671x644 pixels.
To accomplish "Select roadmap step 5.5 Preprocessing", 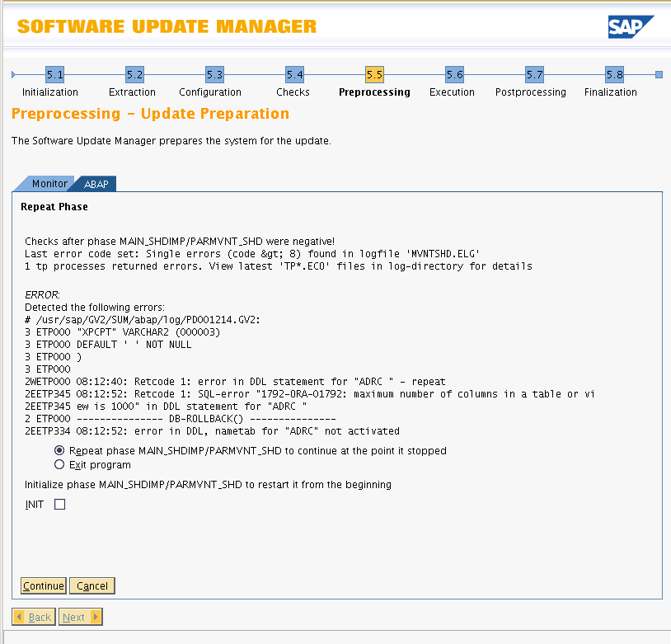I will pyautogui.click(x=374, y=75).
